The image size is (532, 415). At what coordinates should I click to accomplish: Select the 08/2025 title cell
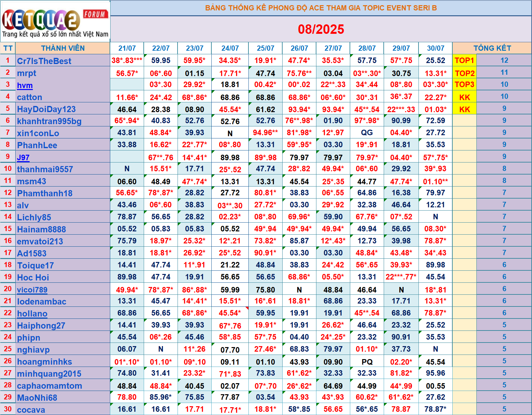321,29
